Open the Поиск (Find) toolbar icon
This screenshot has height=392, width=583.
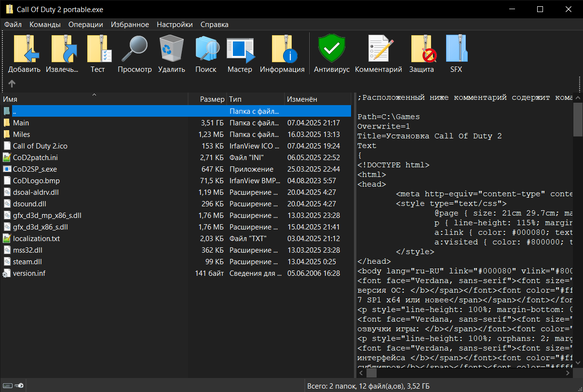coord(207,49)
